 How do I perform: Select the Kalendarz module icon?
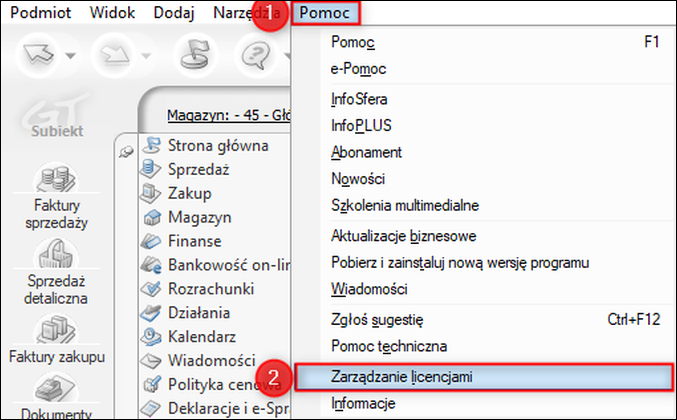pos(151,337)
